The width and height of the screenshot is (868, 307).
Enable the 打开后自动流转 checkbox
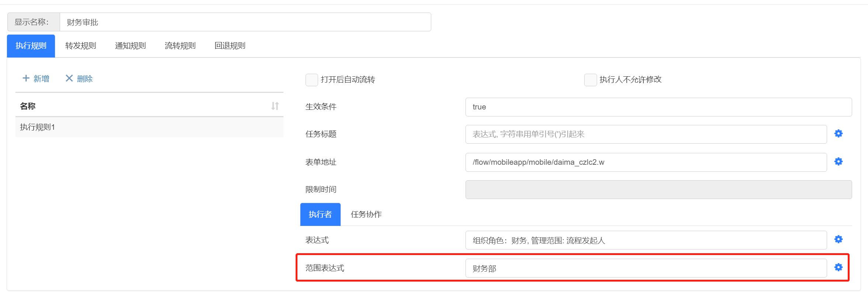point(311,80)
